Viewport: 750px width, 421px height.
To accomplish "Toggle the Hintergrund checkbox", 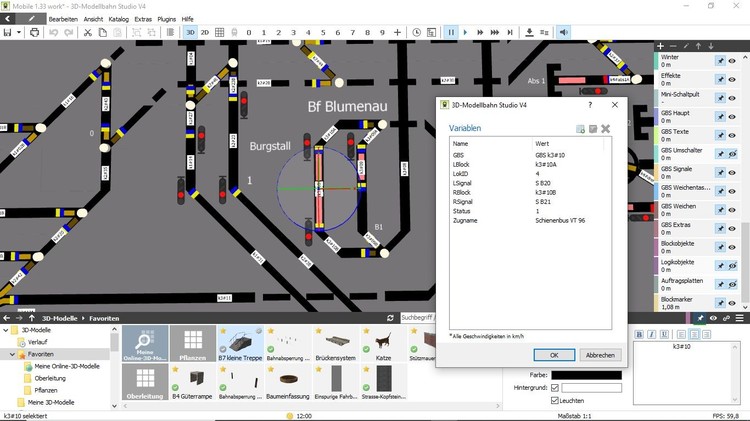I will pyautogui.click(x=553, y=387).
